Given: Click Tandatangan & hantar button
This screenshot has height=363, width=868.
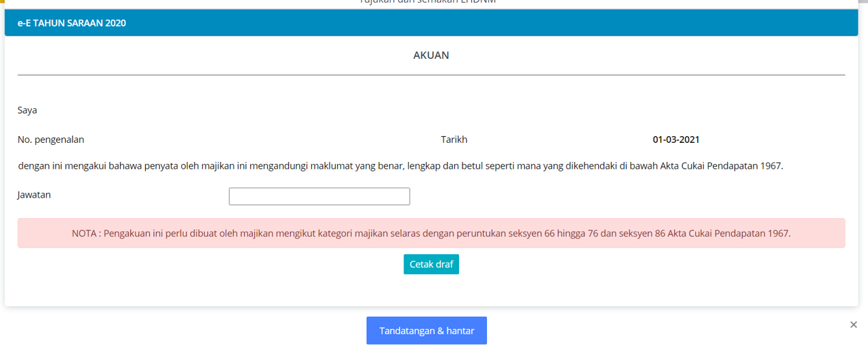Looking at the screenshot, I should (x=427, y=330).
